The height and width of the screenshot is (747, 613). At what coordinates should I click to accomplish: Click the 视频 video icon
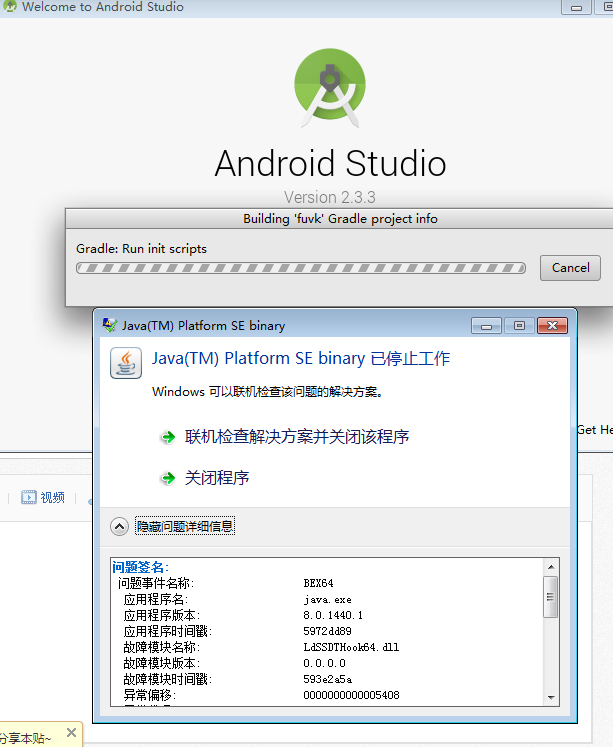29,497
